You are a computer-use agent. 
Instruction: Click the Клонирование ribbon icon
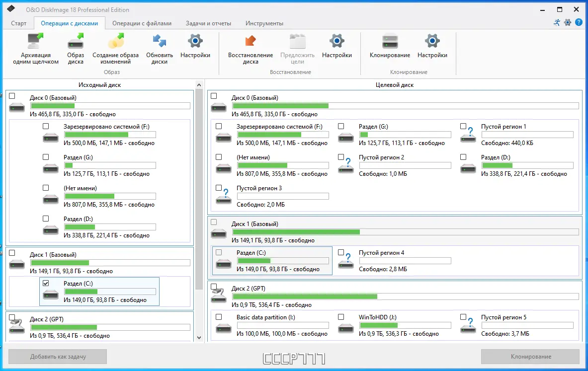point(390,41)
